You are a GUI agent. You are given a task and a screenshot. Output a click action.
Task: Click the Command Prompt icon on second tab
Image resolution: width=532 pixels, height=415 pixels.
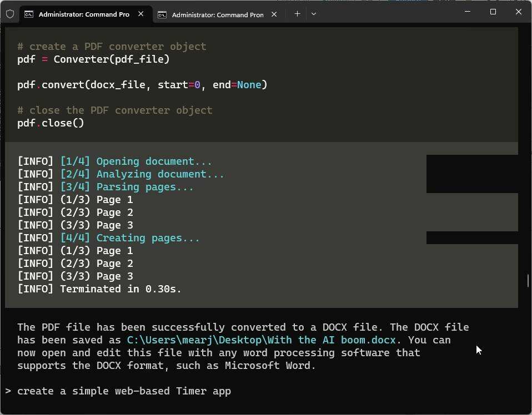point(162,14)
